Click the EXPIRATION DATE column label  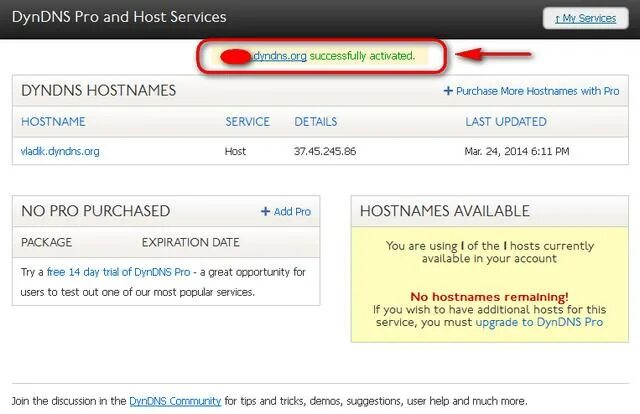[191, 243]
